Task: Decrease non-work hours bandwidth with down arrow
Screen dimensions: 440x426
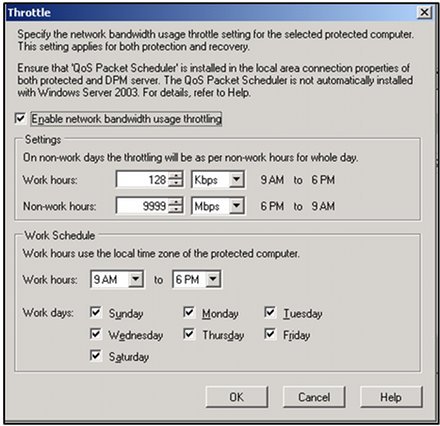Action: pos(175,209)
